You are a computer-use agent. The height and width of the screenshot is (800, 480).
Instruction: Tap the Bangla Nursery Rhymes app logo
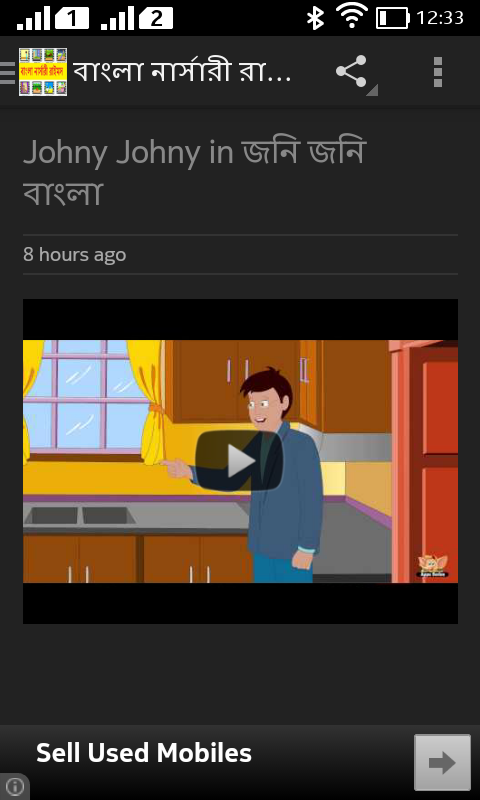(x=43, y=72)
